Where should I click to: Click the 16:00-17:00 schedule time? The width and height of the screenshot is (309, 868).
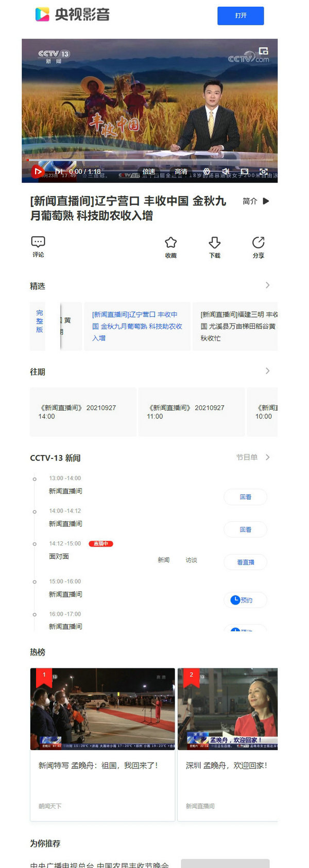point(65,614)
